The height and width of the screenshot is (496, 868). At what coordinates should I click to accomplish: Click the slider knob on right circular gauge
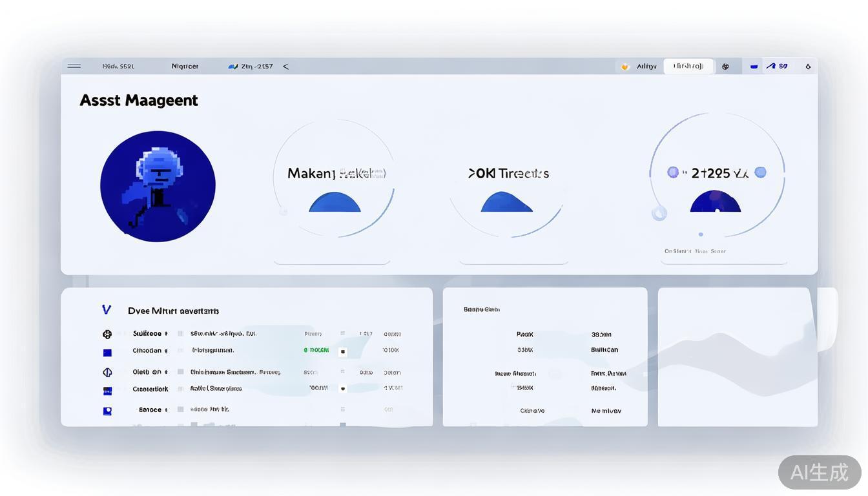[659, 212]
